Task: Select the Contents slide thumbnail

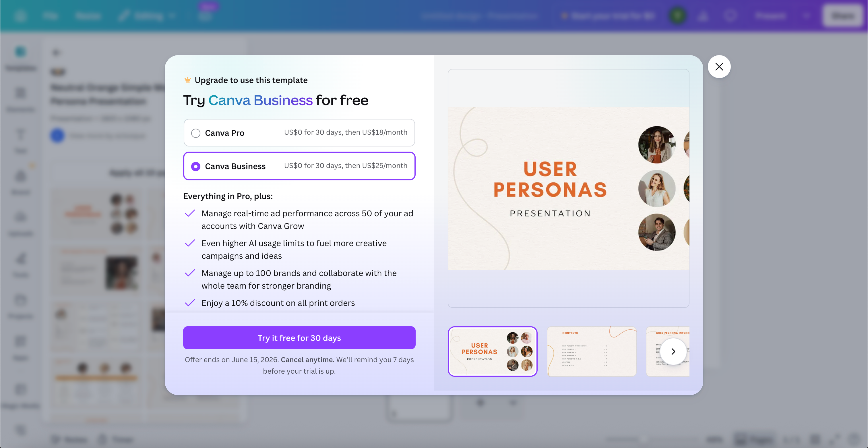Action: coord(591,352)
